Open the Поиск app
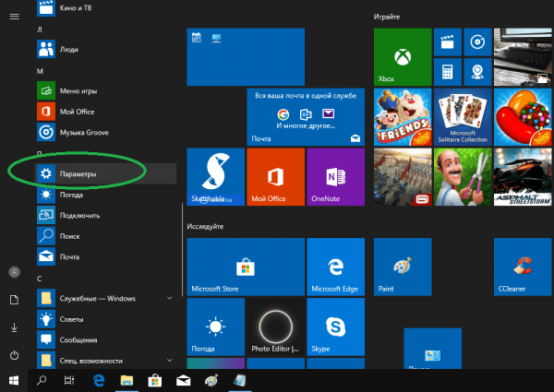This screenshot has height=392, width=554. pos(106,236)
